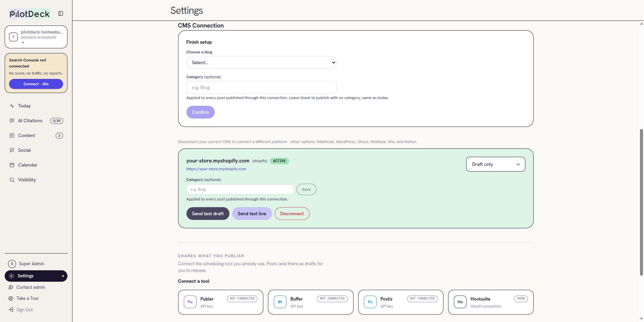The width and height of the screenshot is (644, 322).
Task: Open the Content section
Action: 36,135
